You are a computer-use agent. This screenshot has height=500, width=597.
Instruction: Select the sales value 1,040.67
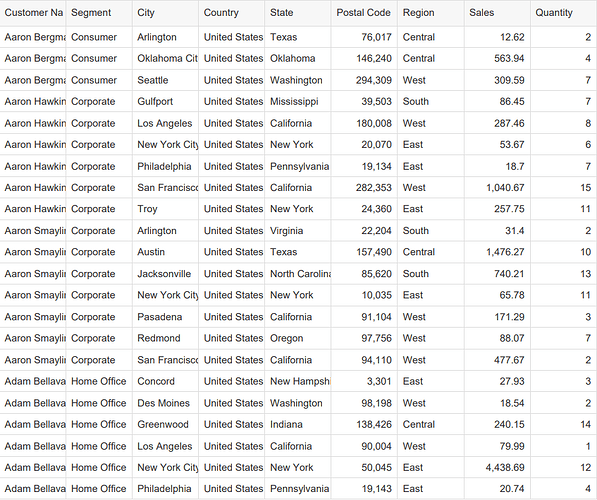497,187
